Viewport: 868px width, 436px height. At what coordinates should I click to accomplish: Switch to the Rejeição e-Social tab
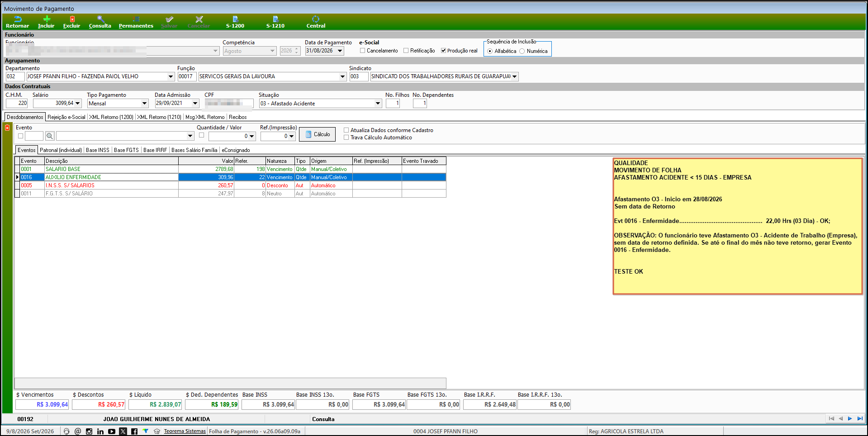(66, 117)
